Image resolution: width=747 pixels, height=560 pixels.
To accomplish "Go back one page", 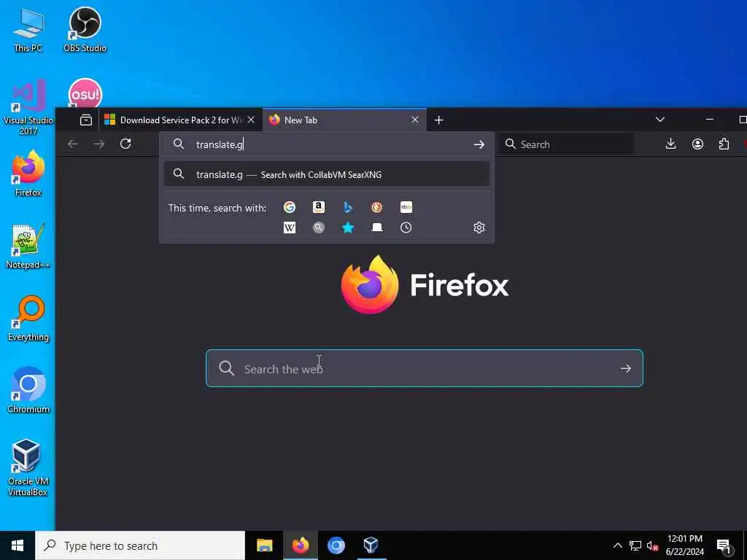I will (73, 144).
